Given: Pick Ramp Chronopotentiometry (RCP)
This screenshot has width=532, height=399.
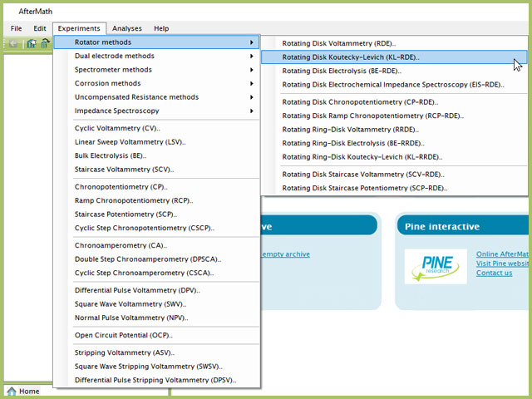Looking at the screenshot, I should 157,200.
